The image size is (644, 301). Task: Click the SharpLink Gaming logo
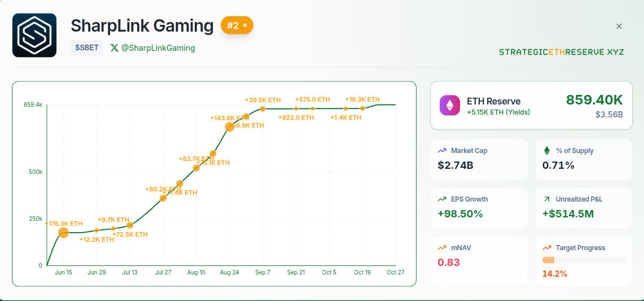[34, 35]
